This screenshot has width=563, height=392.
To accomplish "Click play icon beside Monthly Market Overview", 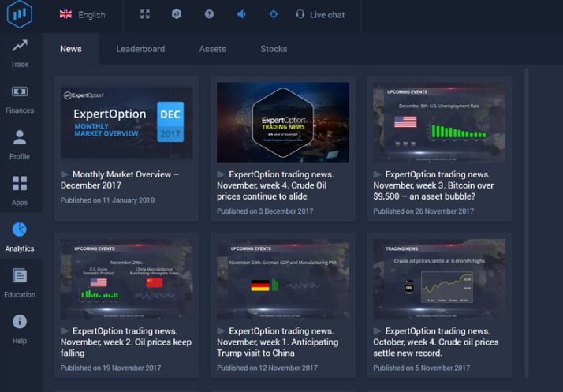I will 65,174.
